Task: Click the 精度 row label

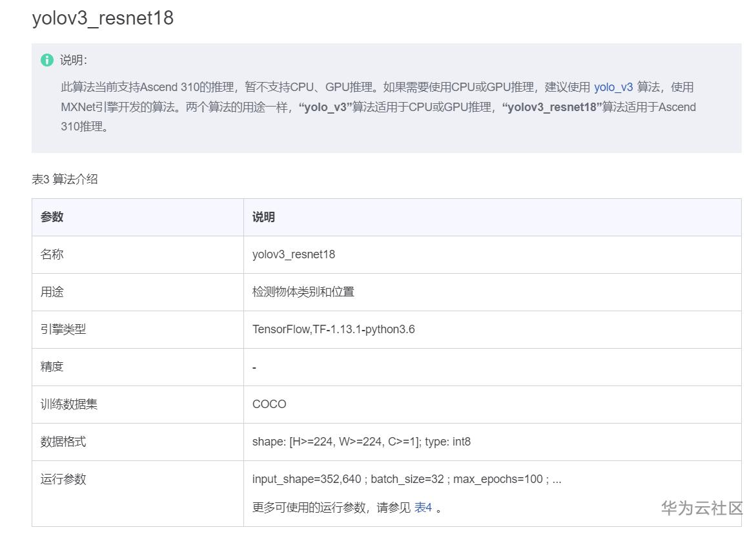Action: tap(52, 367)
